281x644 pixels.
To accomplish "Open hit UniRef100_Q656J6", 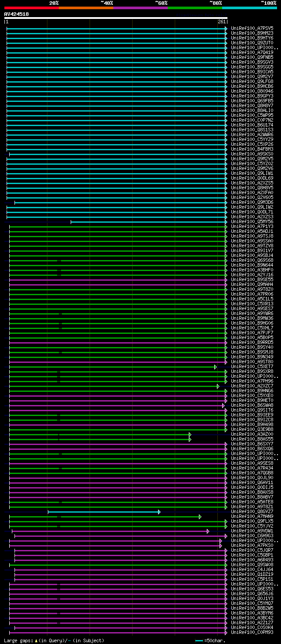I will coord(252,593).
